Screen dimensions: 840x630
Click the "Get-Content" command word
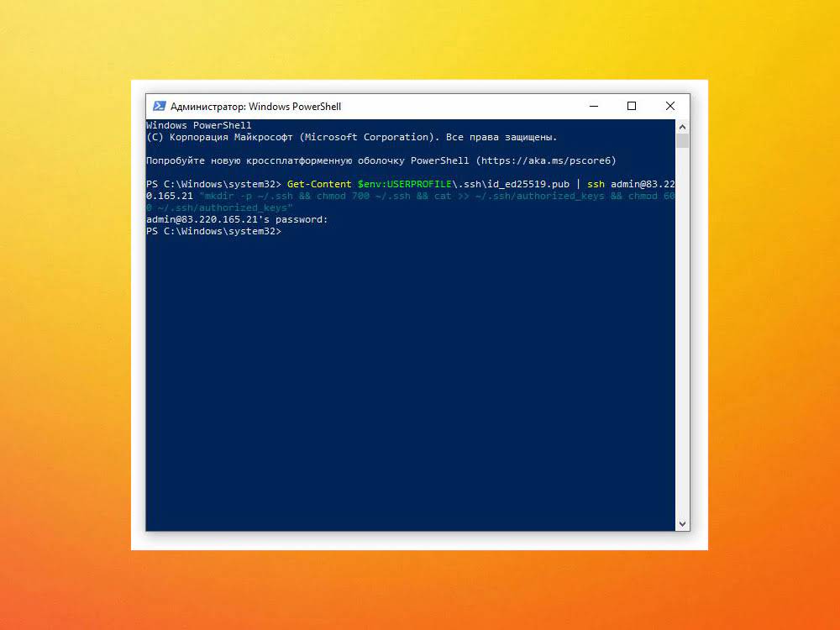tap(319, 184)
